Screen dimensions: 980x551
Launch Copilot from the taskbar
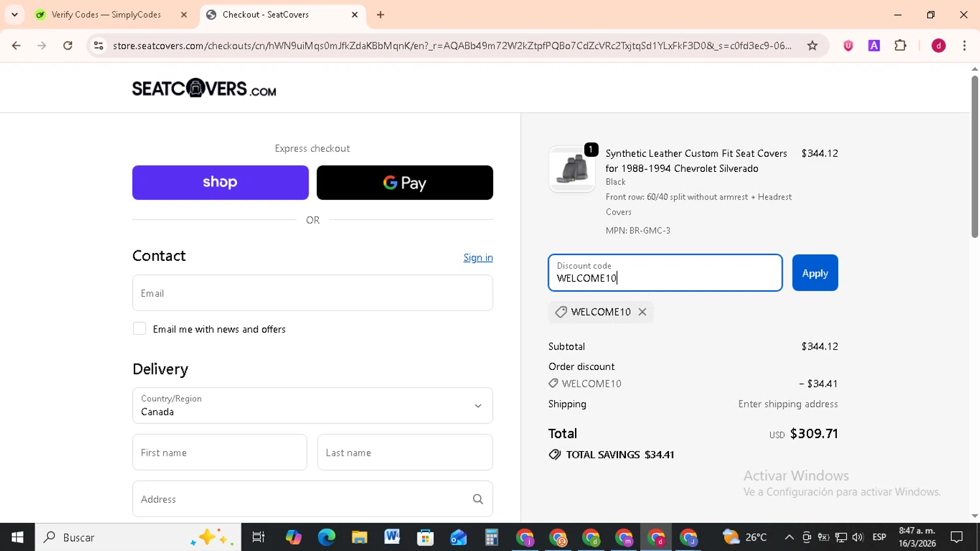tap(293, 537)
